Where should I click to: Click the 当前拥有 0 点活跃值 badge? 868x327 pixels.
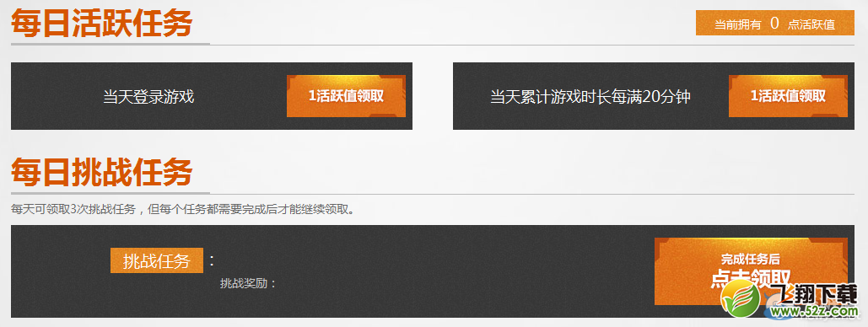pos(775,24)
